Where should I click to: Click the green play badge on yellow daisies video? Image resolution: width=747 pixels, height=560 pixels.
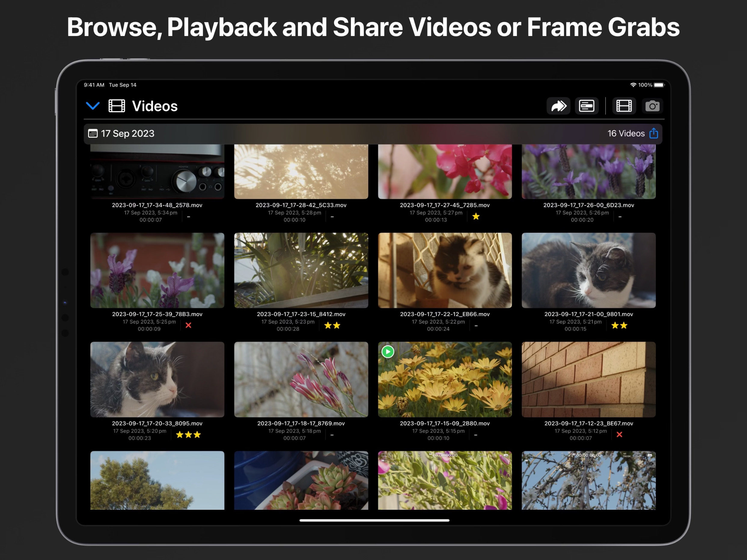pos(388,352)
